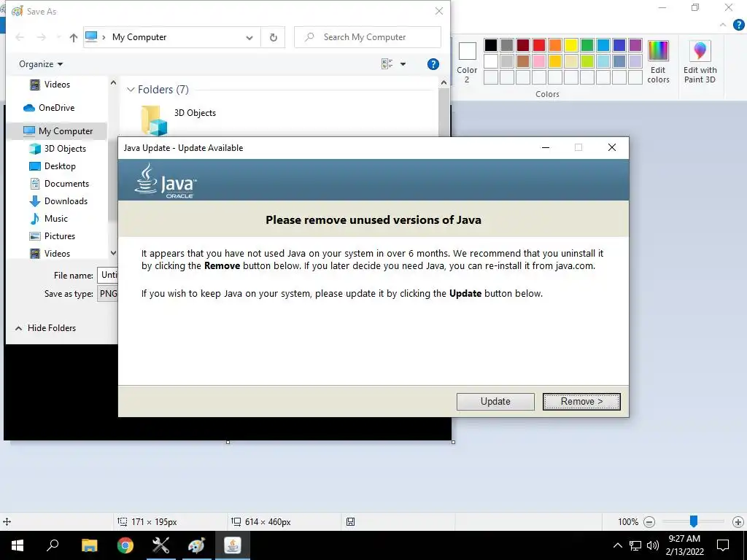Open the view options dropdown arrow
This screenshot has width=747, height=560.
pyautogui.click(x=403, y=64)
